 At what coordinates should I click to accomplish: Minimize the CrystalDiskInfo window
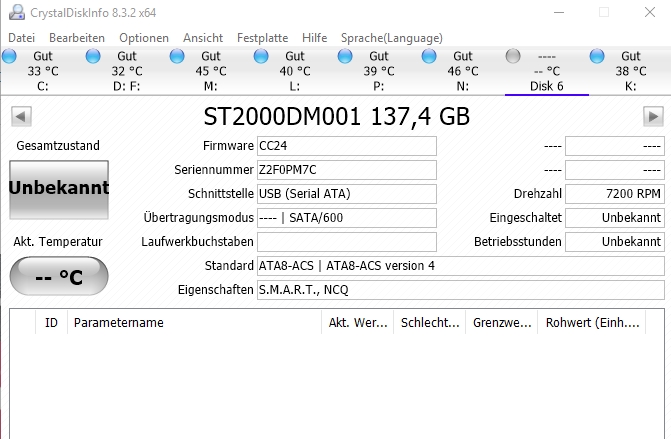click(558, 12)
